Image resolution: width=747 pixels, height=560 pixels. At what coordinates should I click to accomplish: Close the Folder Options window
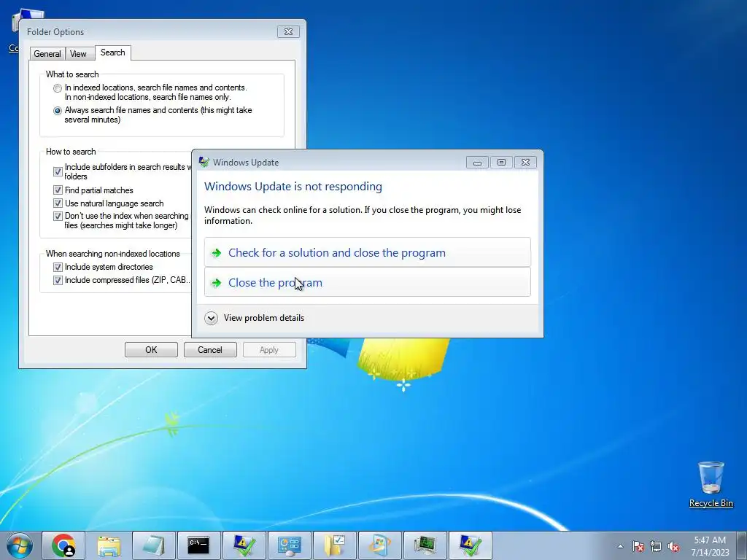point(288,32)
